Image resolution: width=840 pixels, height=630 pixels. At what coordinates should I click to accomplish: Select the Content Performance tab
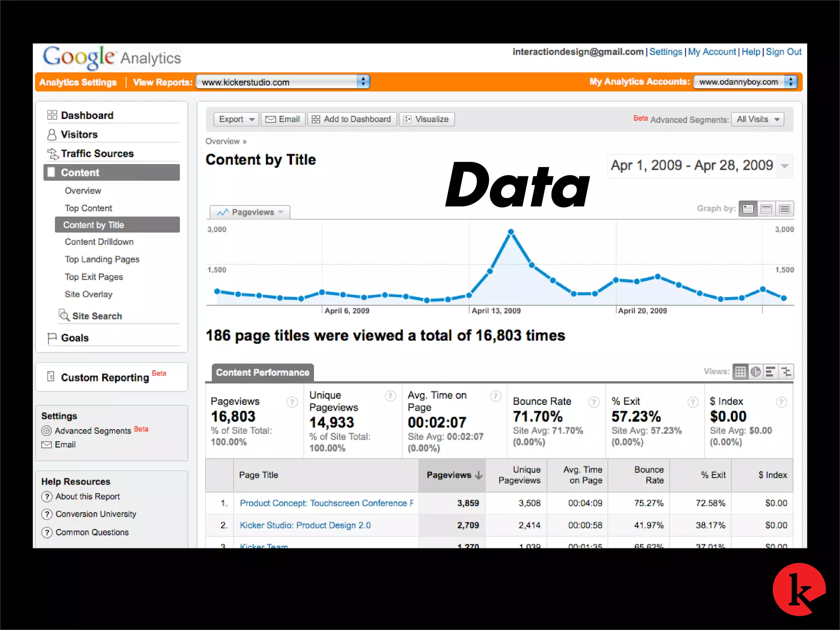[x=262, y=372]
